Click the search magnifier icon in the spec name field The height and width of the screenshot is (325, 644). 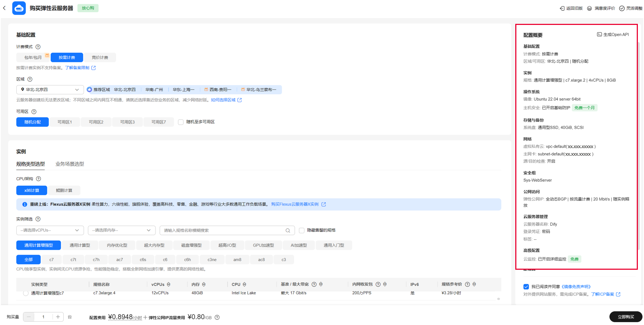[x=288, y=230]
